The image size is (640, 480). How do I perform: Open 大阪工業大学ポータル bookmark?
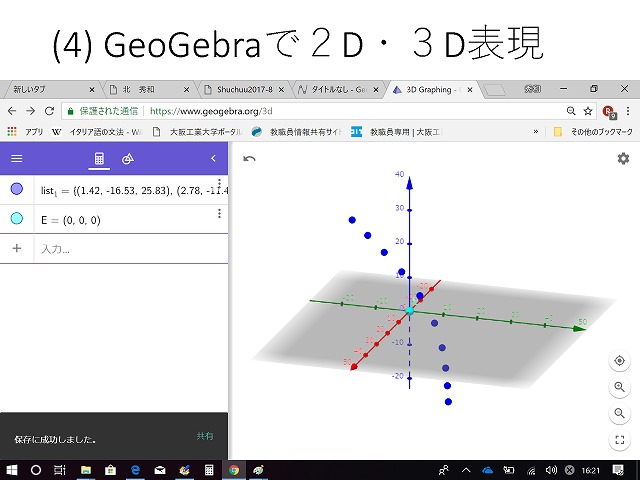(x=197, y=131)
